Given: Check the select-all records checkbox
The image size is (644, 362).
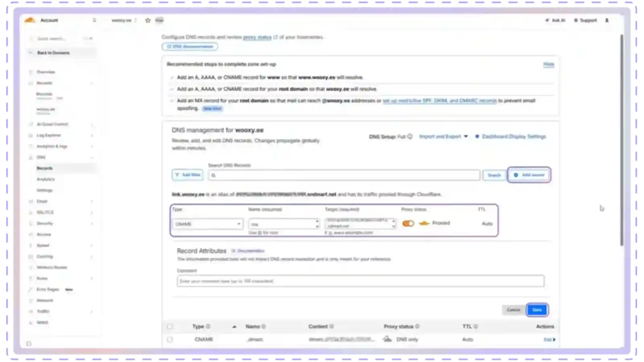Looking at the screenshot, I should pos(170,327).
